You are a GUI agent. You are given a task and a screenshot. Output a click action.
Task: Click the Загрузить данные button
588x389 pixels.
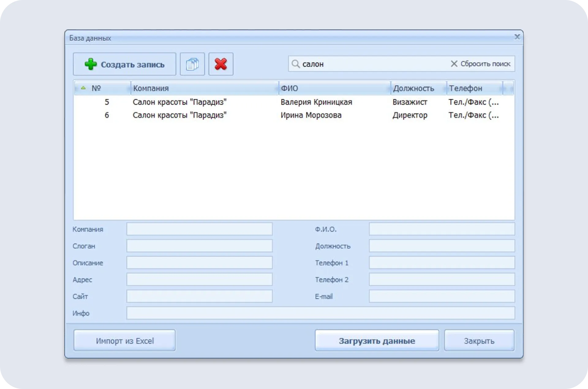(377, 341)
